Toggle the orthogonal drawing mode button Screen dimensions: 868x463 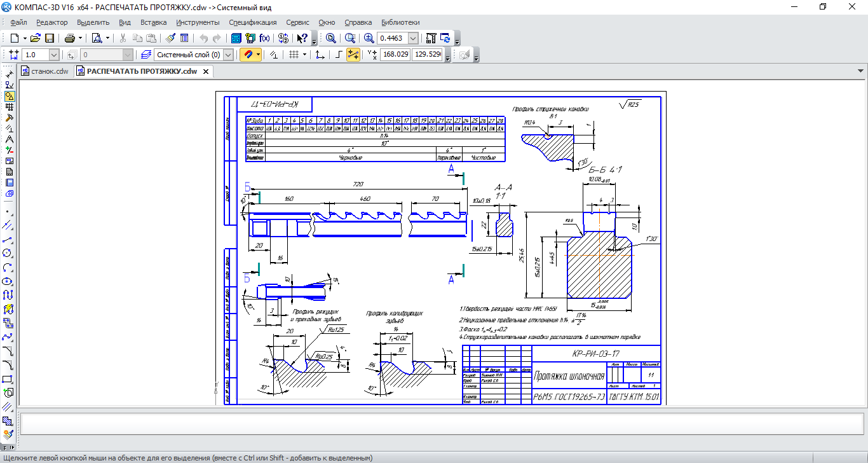point(339,55)
